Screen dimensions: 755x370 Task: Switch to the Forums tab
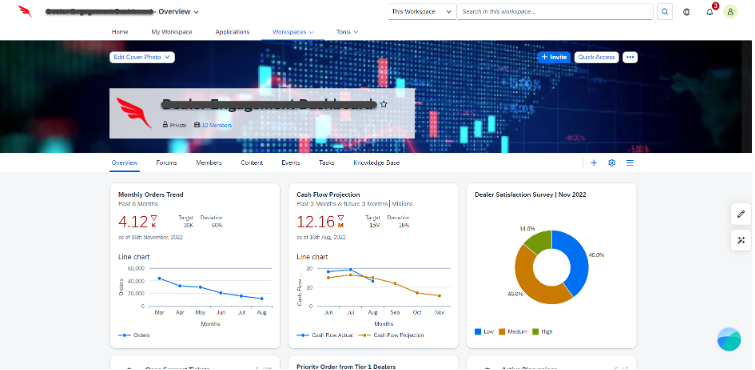(166, 163)
